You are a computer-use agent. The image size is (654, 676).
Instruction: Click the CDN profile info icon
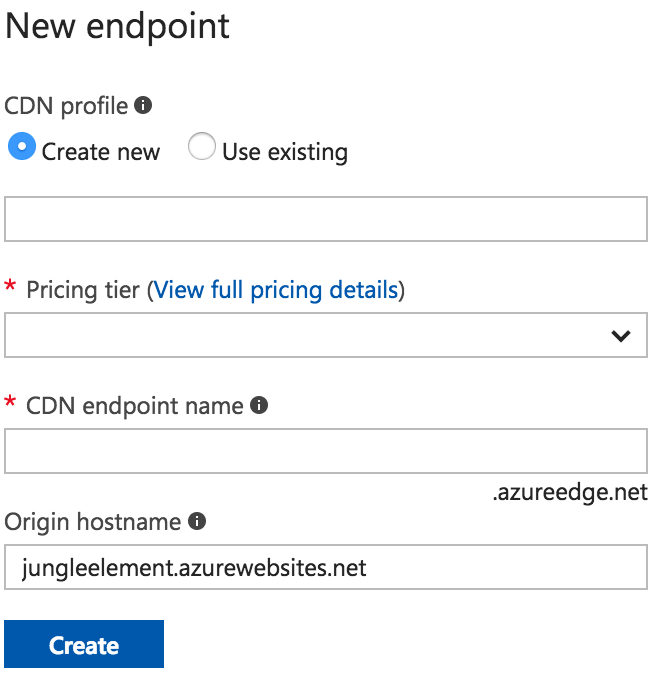pos(143,105)
